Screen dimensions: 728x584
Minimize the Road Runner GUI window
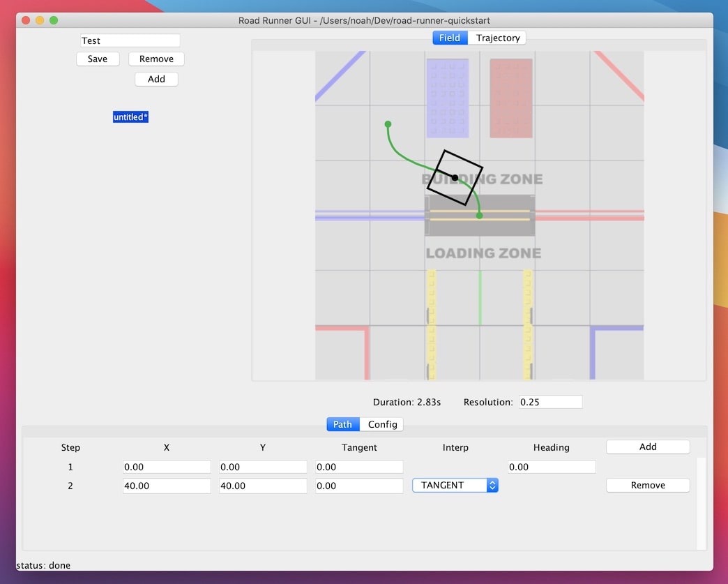click(x=40, y=20)
